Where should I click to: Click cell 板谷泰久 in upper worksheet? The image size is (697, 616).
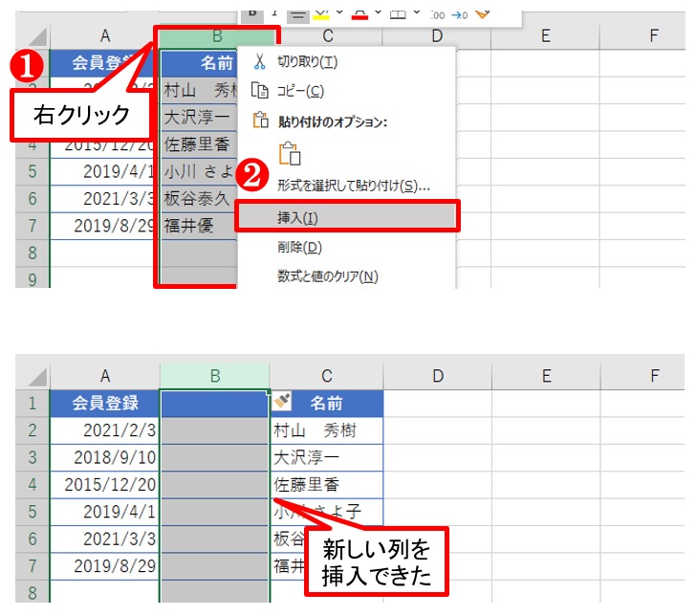199,199
